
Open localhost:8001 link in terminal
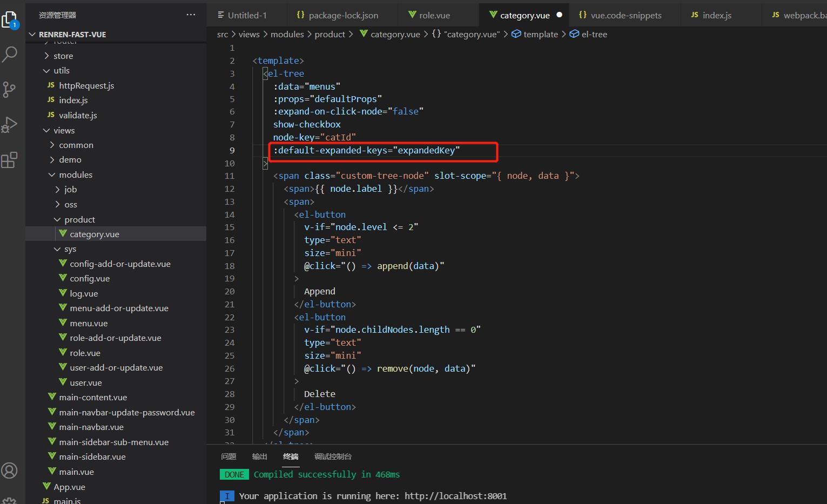tap(455, 496)
